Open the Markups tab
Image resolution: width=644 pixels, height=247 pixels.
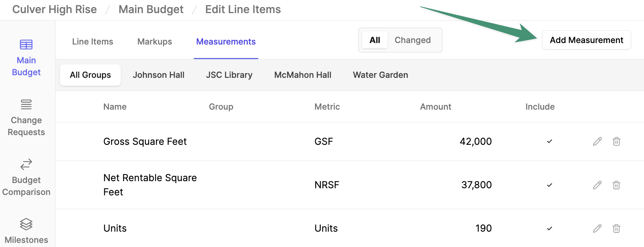point(154,42)
